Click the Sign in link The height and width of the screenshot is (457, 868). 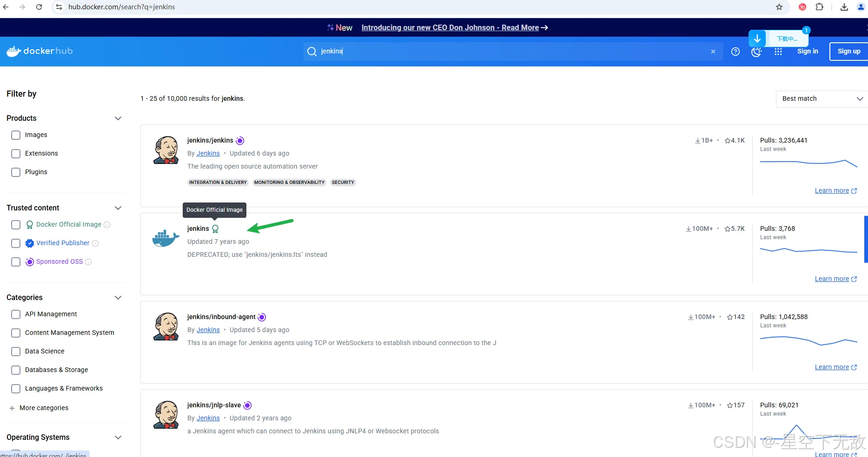(x=808, y=52)
